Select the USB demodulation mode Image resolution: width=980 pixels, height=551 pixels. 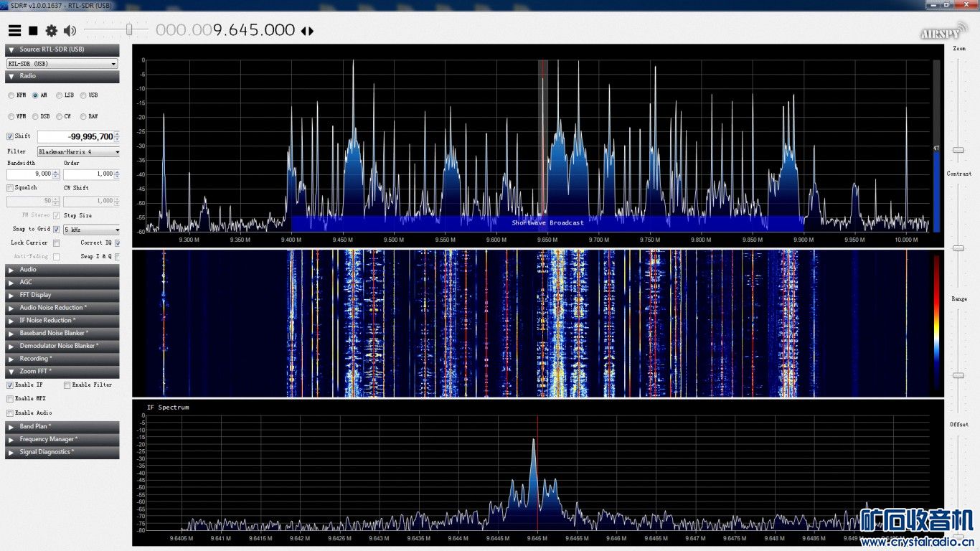84,95
